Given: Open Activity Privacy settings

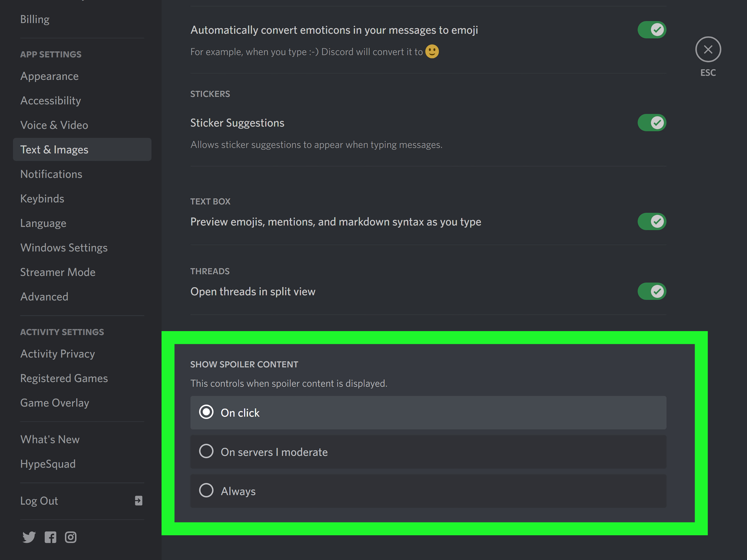Looking at the screenshot, I should pyautogui.click(x=57, y=353).
